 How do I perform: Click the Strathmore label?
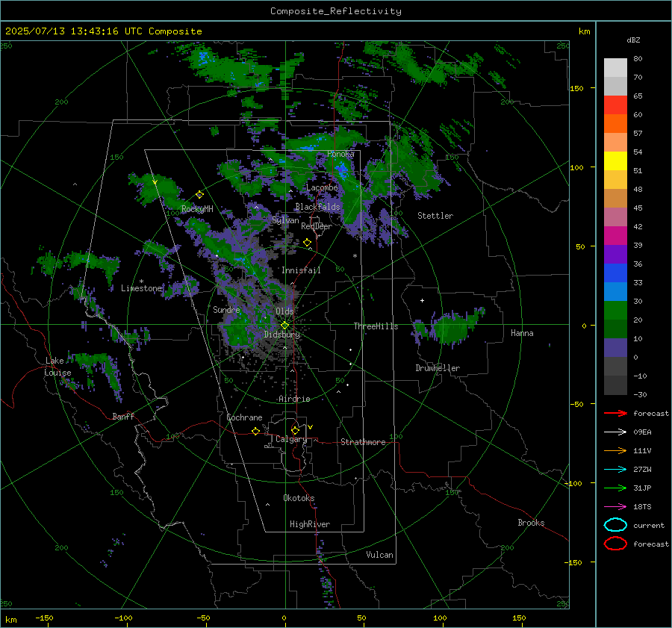(363, 442)
